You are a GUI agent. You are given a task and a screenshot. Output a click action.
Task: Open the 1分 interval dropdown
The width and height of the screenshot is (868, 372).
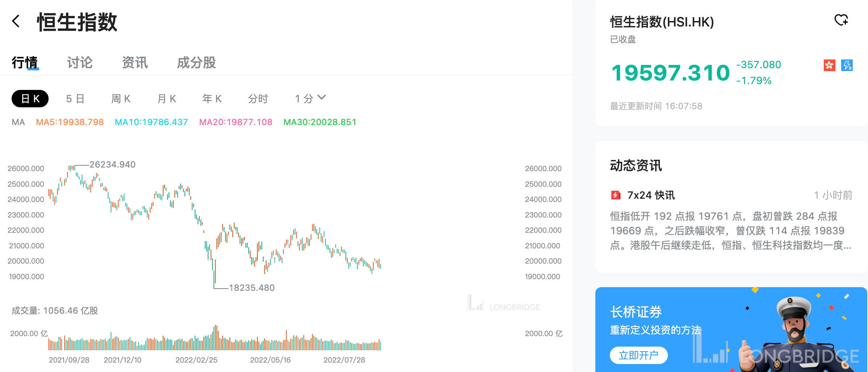pos(310,98)
